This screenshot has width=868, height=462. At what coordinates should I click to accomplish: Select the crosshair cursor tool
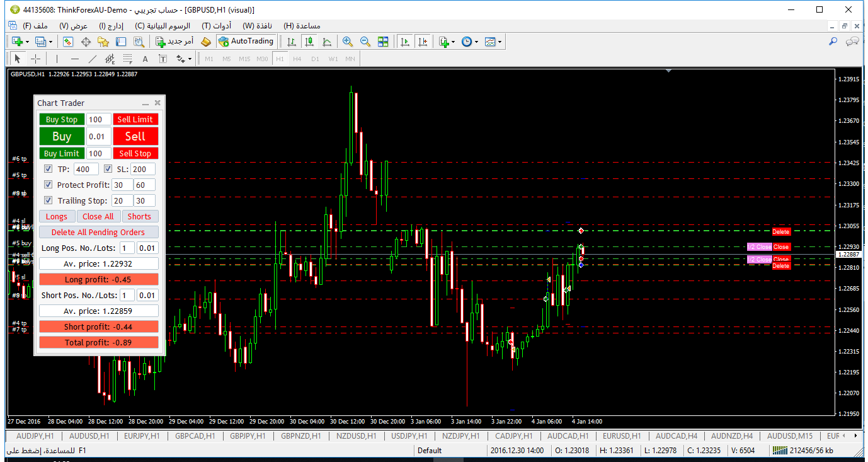point(36,59)
